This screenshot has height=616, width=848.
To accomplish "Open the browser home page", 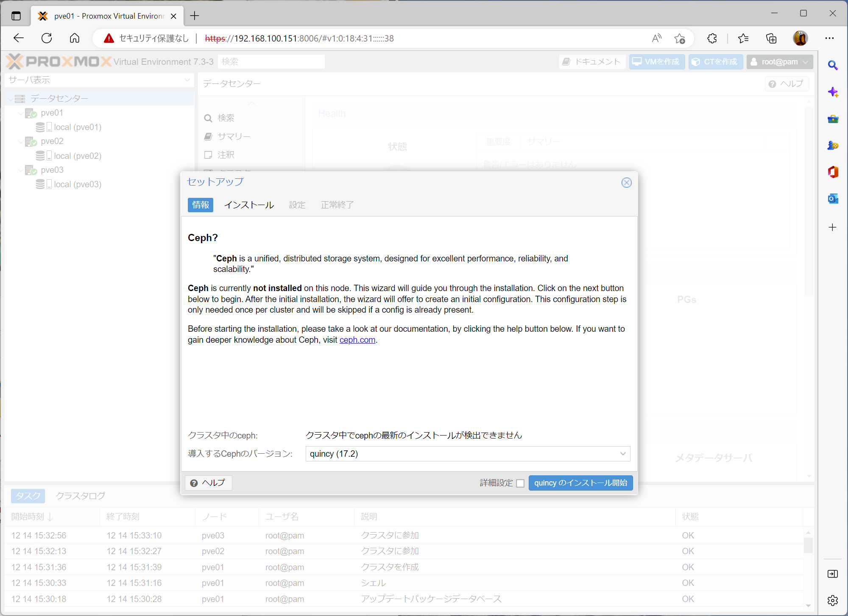I will click(75, 38).
